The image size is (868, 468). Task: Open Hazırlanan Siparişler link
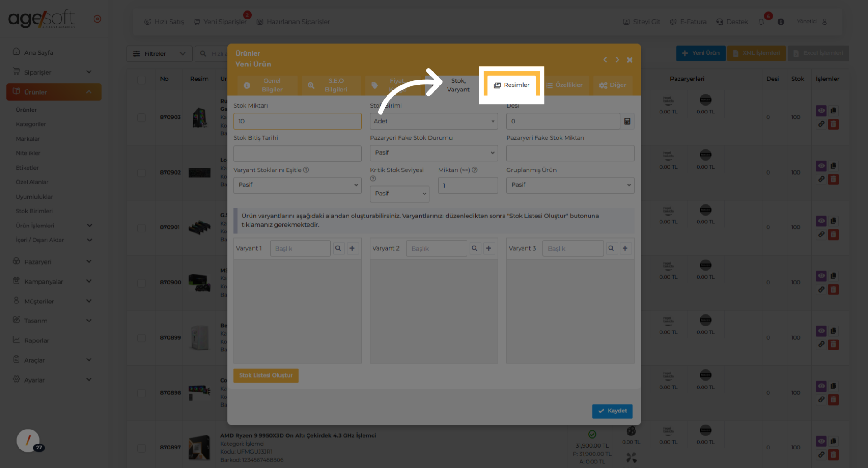[x=293, y=22]
